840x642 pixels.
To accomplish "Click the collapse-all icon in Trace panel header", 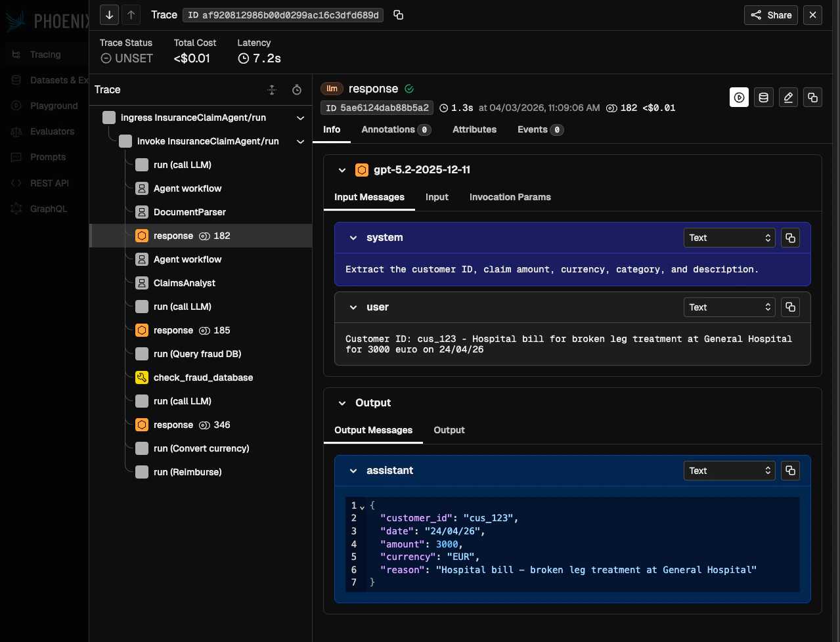I will [x=272, y=90].
